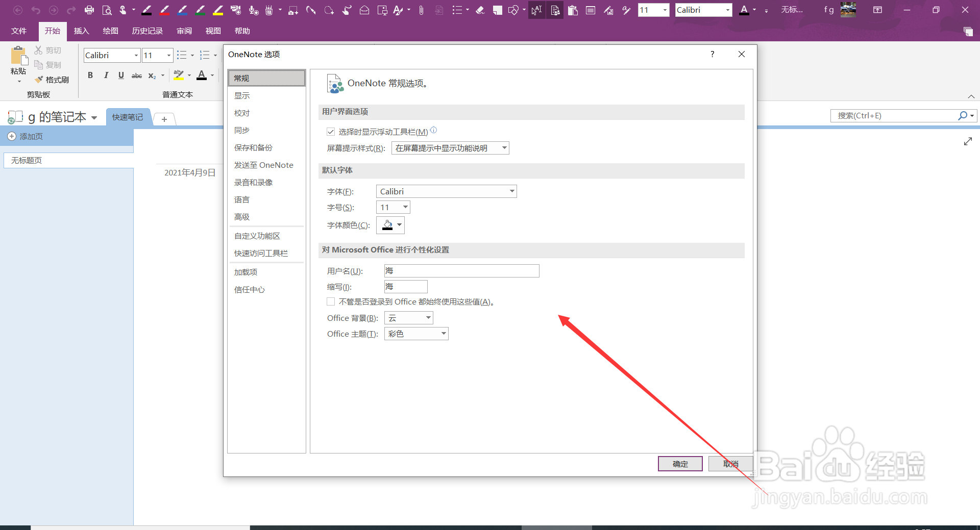
Task: Click the bulleted list icon in the ribbon
Action: tap(182, 55)
